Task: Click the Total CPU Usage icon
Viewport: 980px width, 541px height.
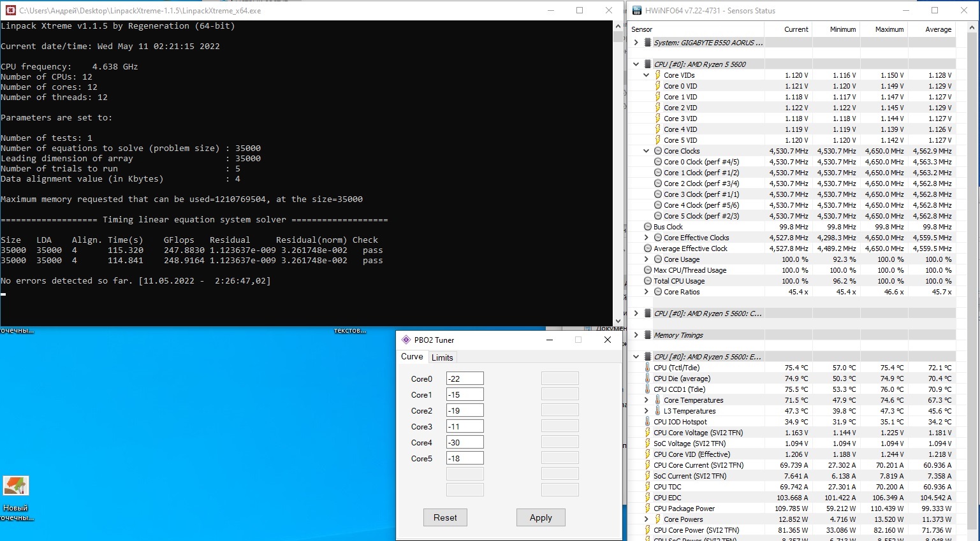Action: coord(648,281)
